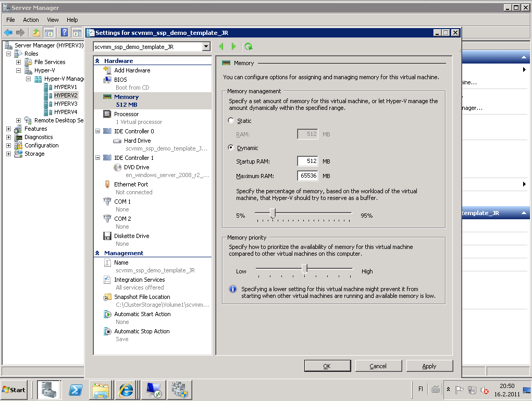The width and height of the screenshot is (532, 401).
Task: Open the virtual machine name dropdown
Action: [206, 47]
